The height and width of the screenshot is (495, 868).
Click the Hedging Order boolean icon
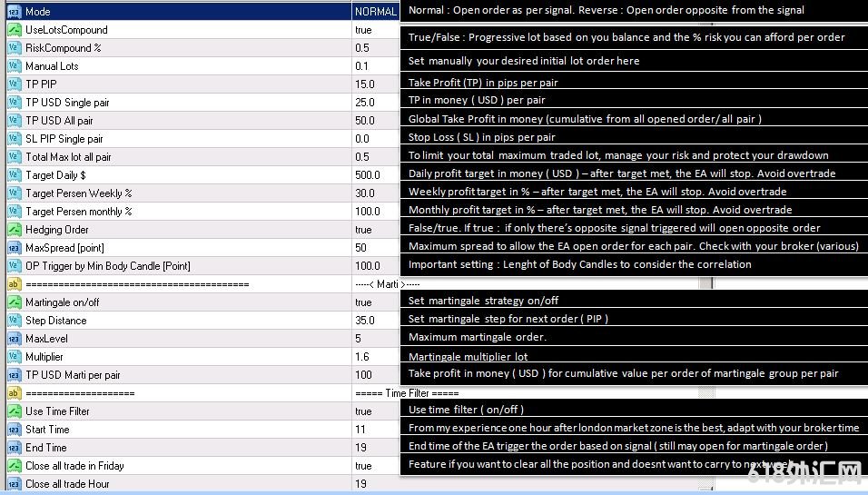pyautogui.click(x=14, y=230)
